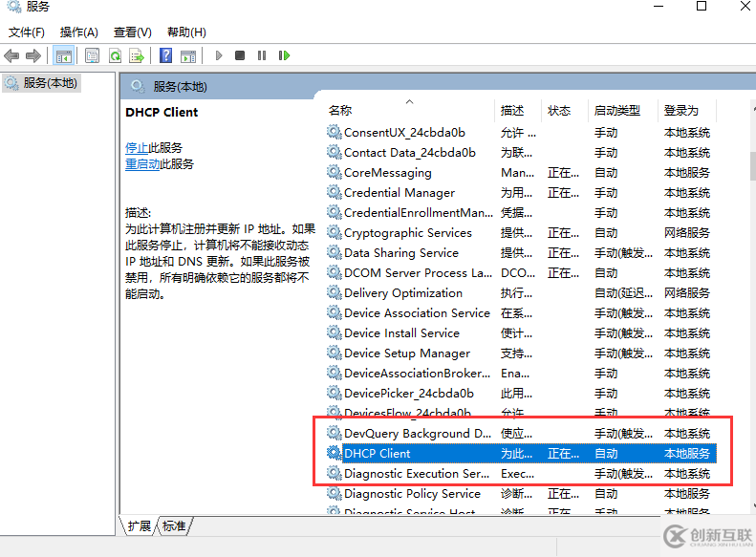Image resolution: width=756 pixels, height=557 pixels.
Task: Click the Back arrow toolbar icon
Action: coord(11,56)
